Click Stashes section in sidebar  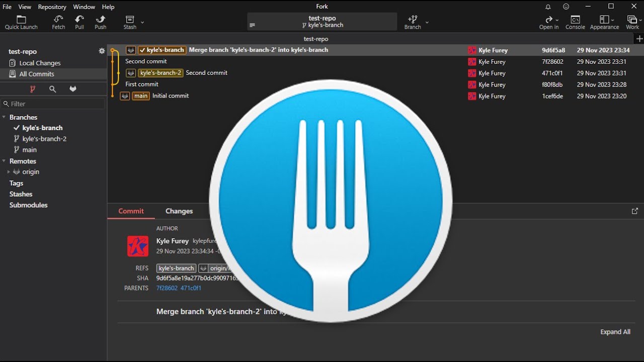(x=21, y=194)
